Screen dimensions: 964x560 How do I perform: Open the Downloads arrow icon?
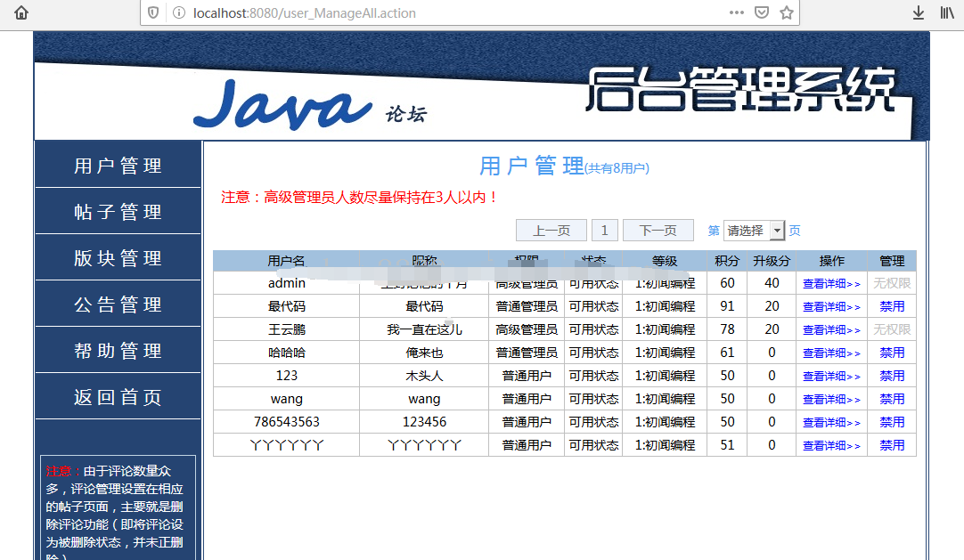[x=918, y=12]
